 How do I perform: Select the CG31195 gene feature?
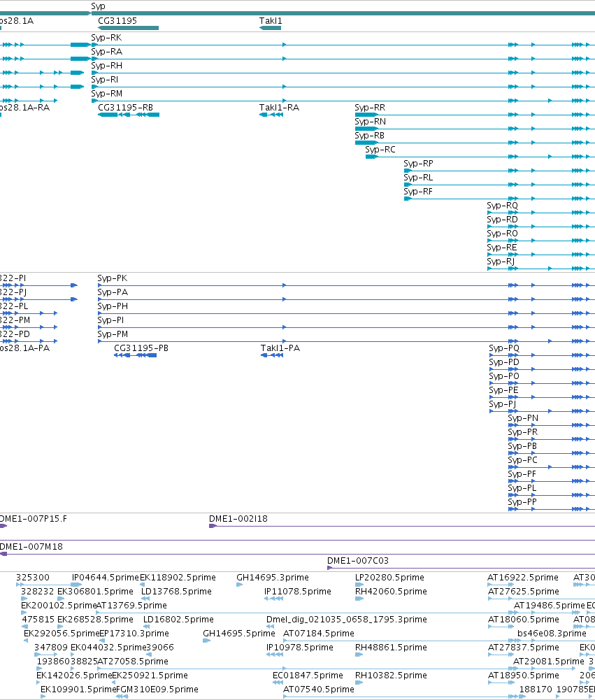[128, 28]
